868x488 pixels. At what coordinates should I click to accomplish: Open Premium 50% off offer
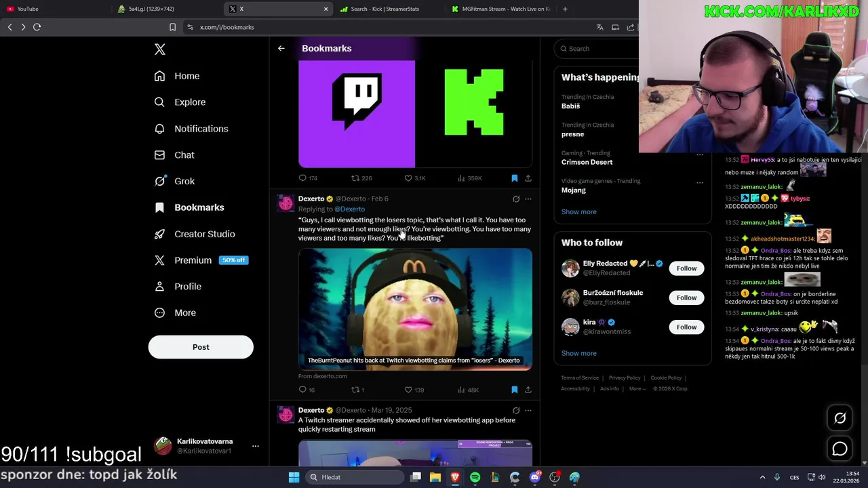201,260
